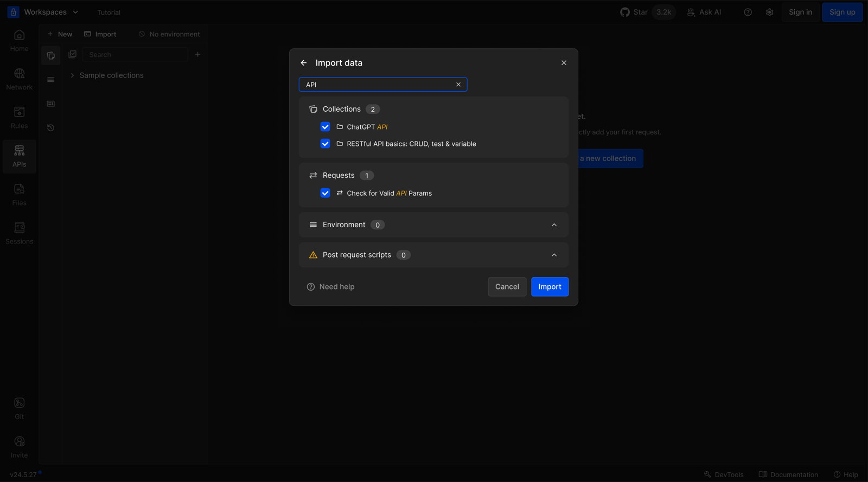
Task: Click the Environment section icon
Action: (x=313, y=225)
